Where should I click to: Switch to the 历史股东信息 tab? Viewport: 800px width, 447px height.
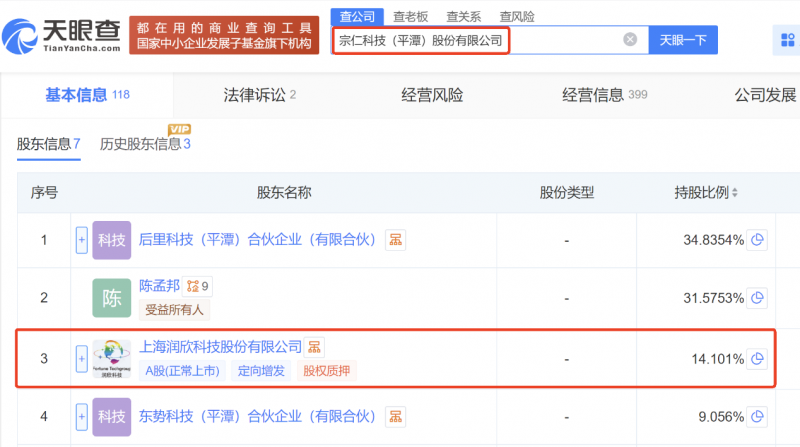pyautogui.click(x=144, y=144)
